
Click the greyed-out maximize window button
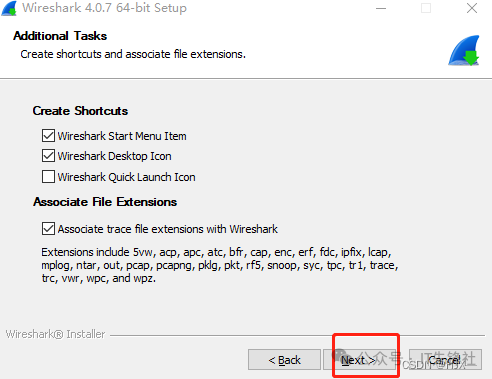coord(426,8)
